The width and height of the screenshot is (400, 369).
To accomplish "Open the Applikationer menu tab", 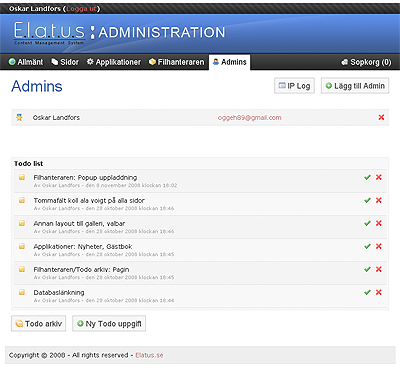I will coord(114,62).
